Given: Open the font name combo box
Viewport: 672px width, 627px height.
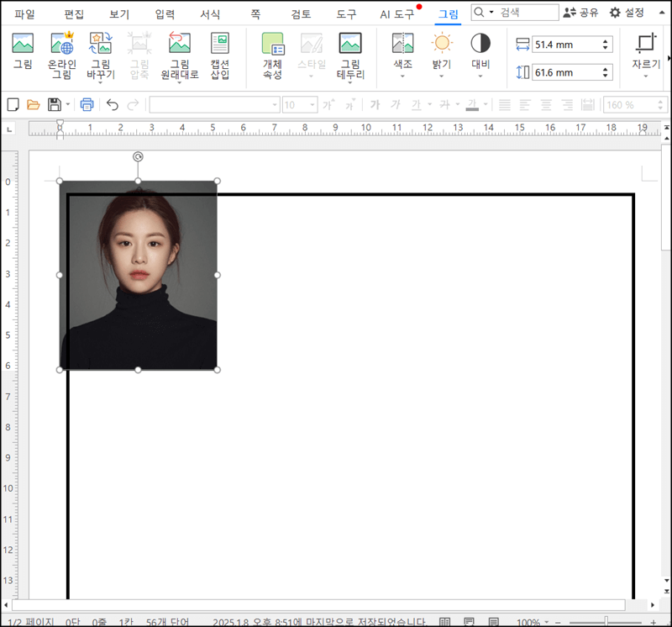Looking at the screenshot, I should coord(214,105).
